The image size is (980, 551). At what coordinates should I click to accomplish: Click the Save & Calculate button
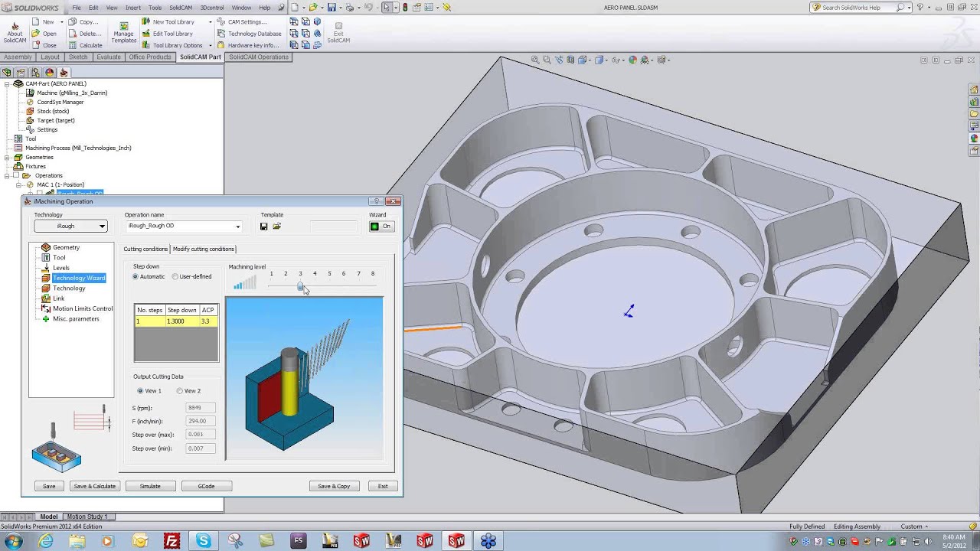94,486
